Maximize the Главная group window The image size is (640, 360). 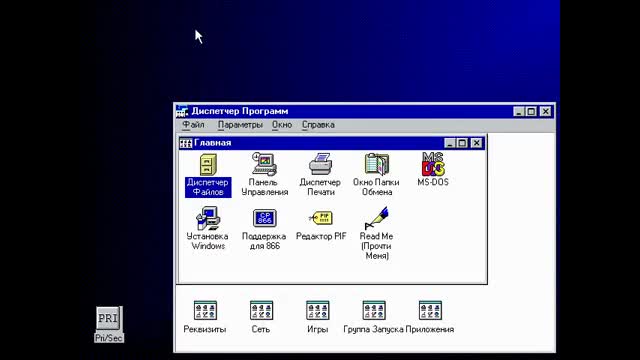tap(462, 143)
